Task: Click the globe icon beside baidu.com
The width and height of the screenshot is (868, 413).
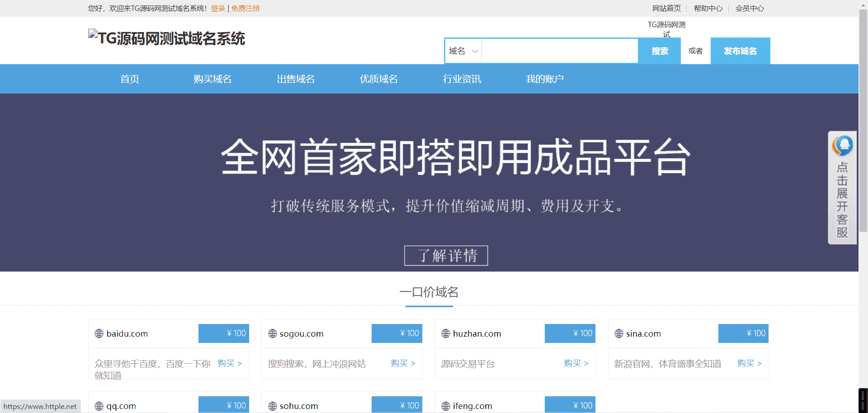Action: [x=99, y=333]
